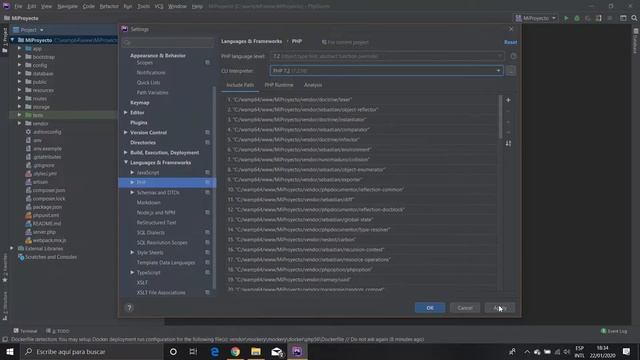The image size is (640, 360).
Task: Open the Mail taskbar icon
Action: [277, 351]
